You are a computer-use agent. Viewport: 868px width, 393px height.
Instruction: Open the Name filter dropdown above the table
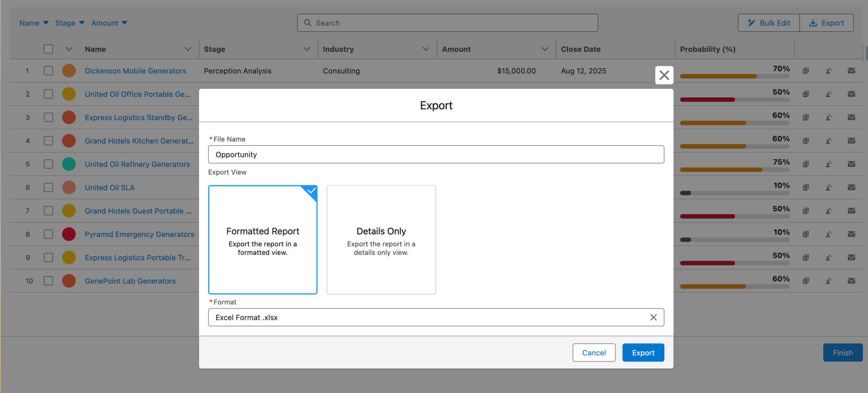[x=34, y=23]
